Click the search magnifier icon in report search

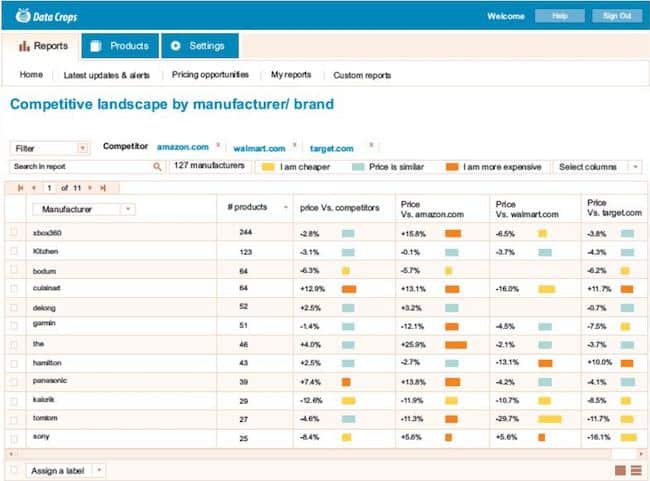(x=157, y=167)
